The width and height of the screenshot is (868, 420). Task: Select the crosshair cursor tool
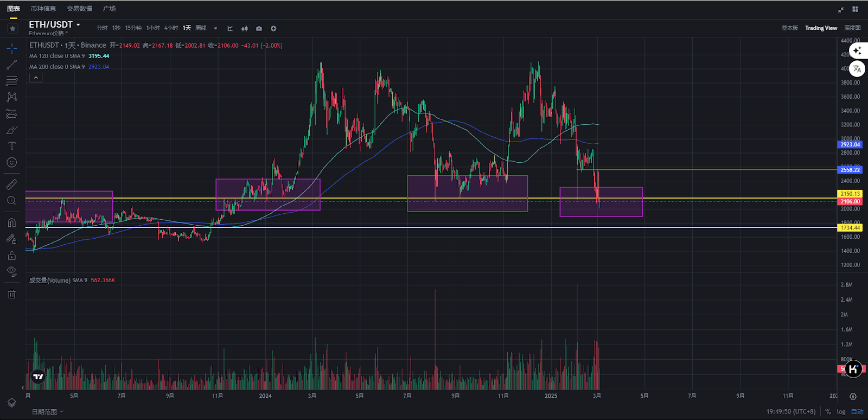11,48
